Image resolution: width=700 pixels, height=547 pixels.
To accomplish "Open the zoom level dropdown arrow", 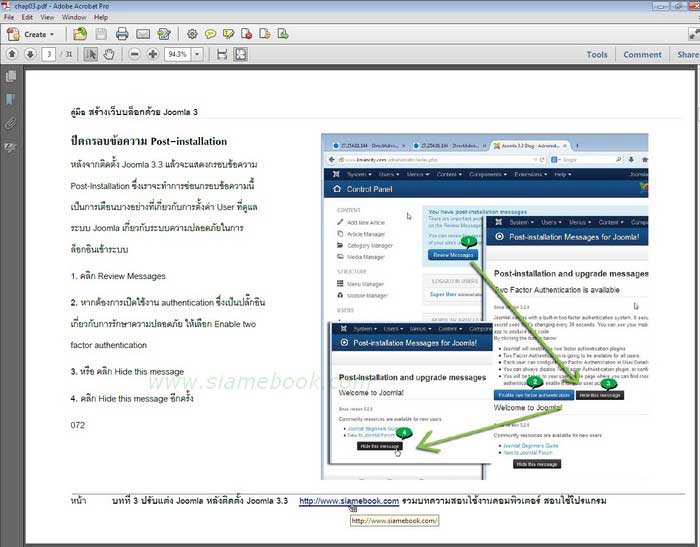I will (197, 54).
